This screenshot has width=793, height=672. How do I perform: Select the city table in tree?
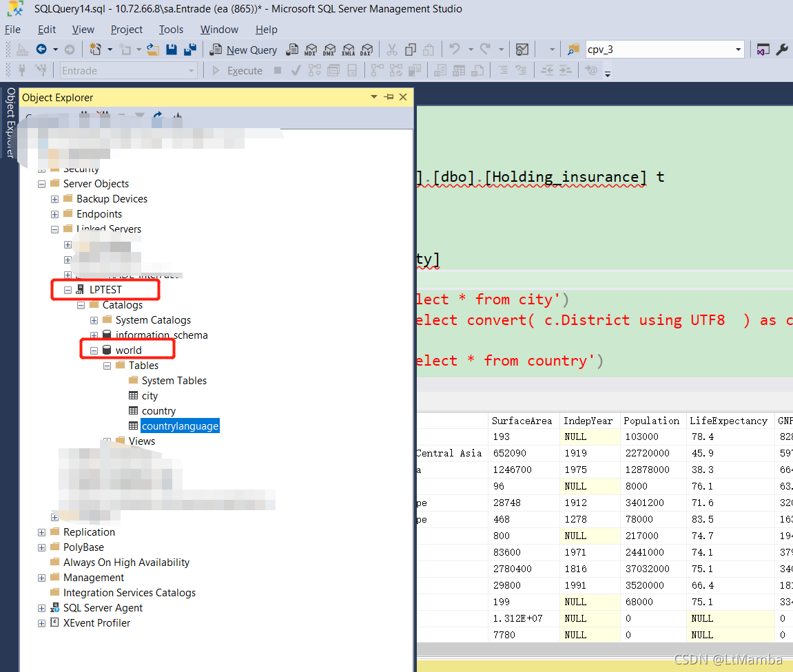[x=150, y=396]
